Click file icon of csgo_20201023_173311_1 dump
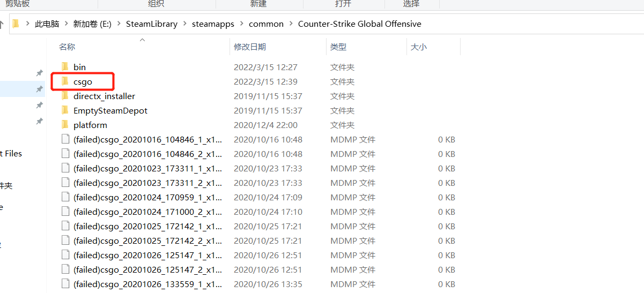Viewport: 644px width, 293px height. pyautogui.click(x=65, y=168)
